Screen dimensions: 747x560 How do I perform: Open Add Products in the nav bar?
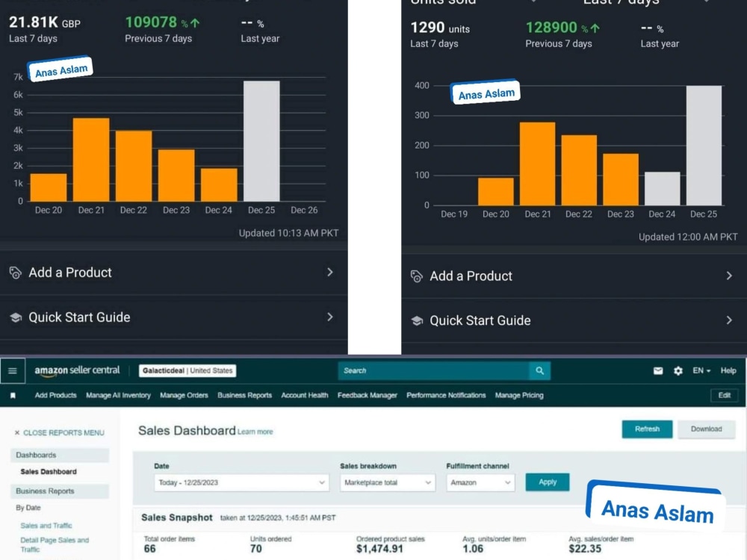click(x=55, y=395)
